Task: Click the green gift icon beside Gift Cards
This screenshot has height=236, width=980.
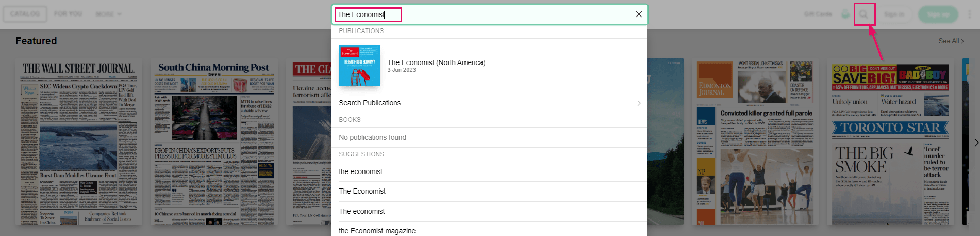Action: click(845, 14)
